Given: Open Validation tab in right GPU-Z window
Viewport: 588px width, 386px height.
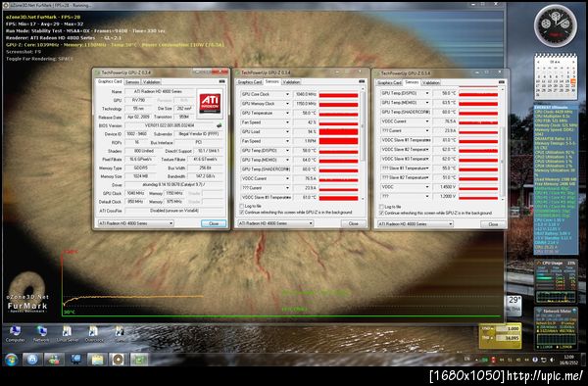Looking at the screenshot, I should coord(431,83).
